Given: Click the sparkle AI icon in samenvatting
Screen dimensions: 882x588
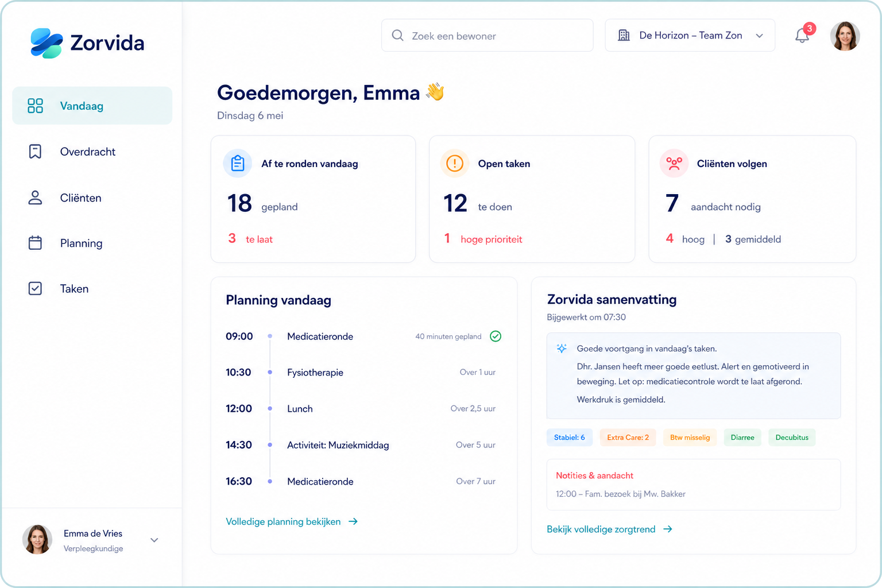Looking at the screenshot, I should point(562,349).
